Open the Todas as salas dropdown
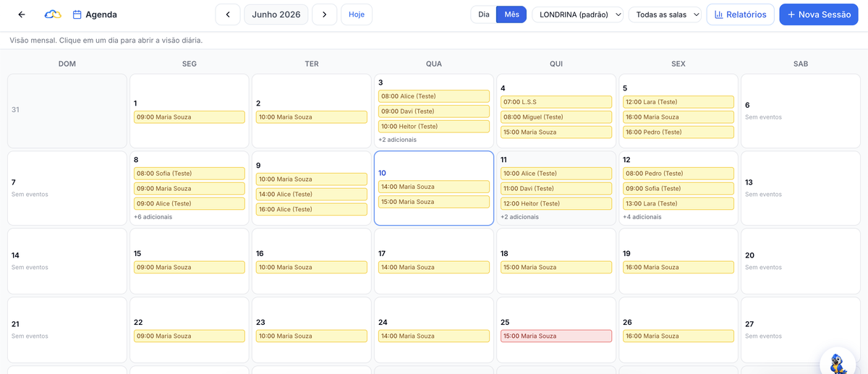 pos(665,14)
